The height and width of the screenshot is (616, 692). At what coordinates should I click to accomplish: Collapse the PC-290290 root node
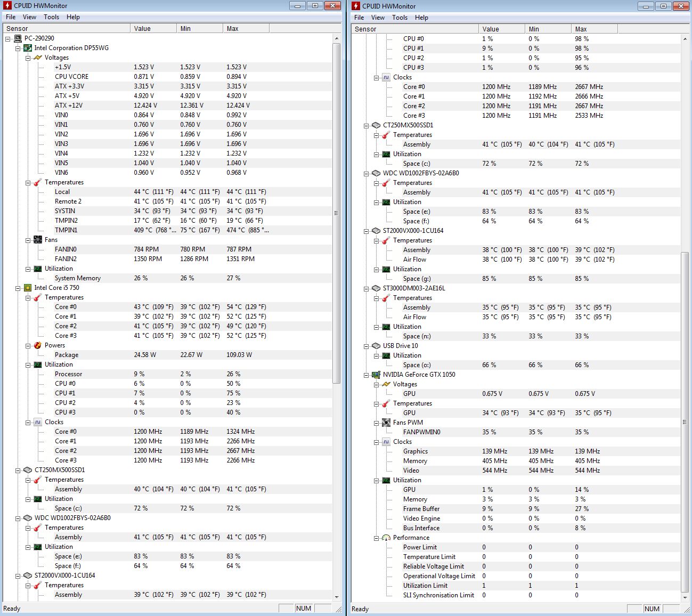click(7, 38)
